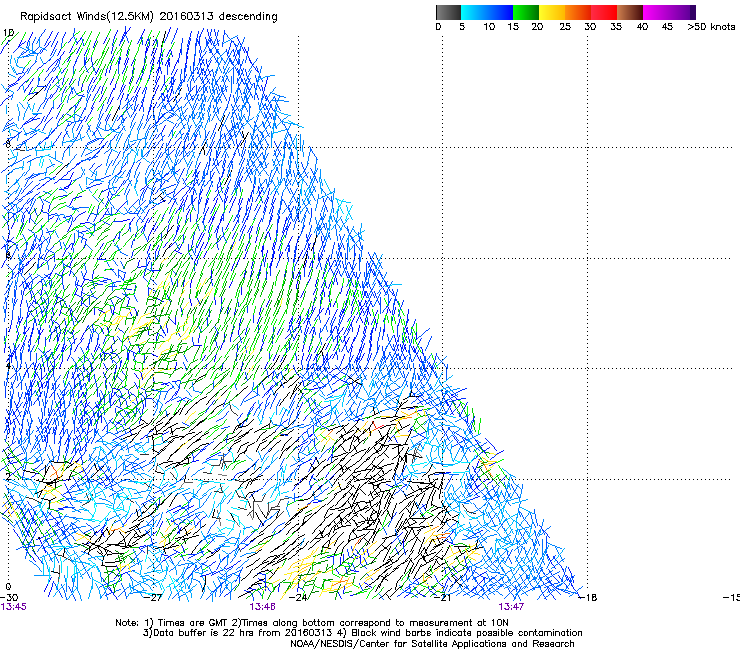Click the '0' latitude label at bottom-left
The height and width of the screenshot is (650, 740).
point(8,587)
